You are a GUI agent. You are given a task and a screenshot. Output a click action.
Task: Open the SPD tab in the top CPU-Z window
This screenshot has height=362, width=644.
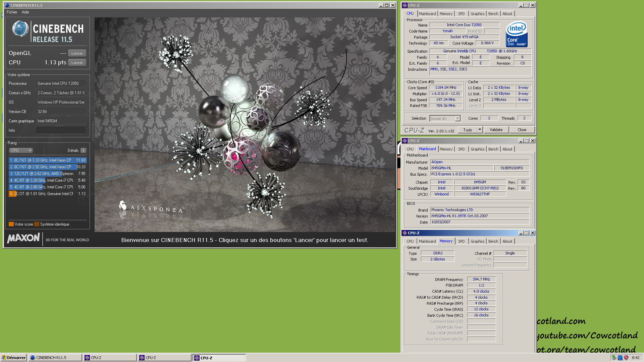pos(462,14)
